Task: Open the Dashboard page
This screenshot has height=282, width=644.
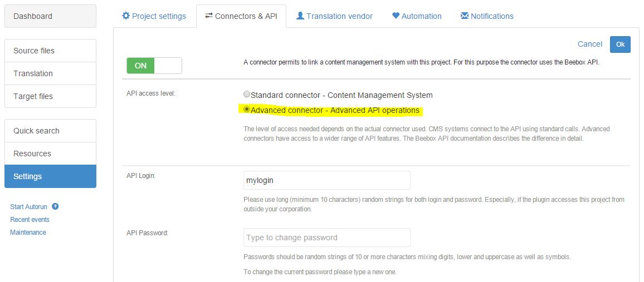Action: click(50, 16)
